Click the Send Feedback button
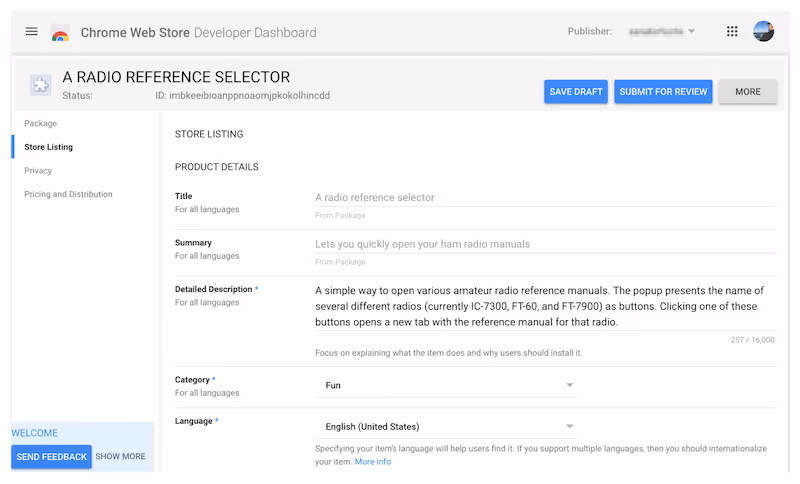The width and height of the screenshot is (800, 484). pos(52,457)
